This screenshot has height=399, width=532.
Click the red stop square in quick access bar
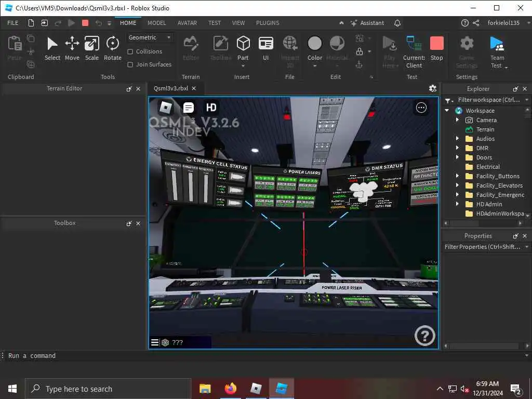pyautogui.click(x=85, y=23)
